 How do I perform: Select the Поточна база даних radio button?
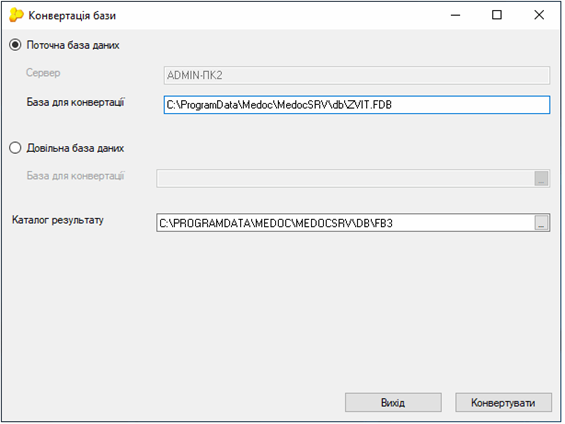point(15,45)
